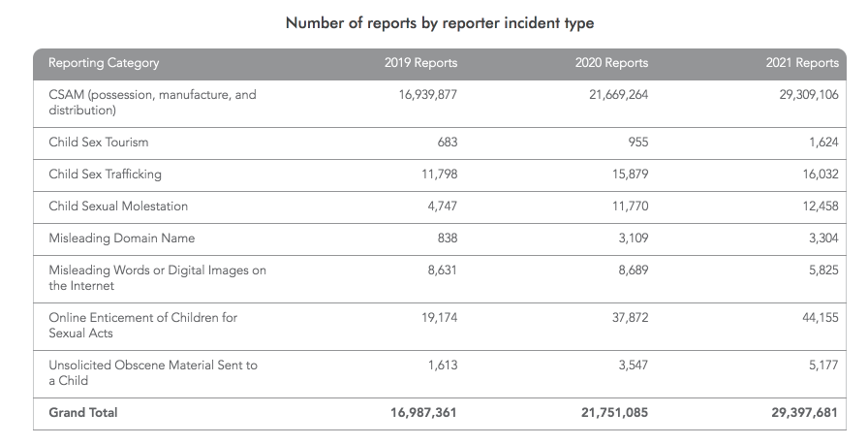The height and width of the screenshot is (445, 868).
Task: Click the table title 'Number of reports by reporter incident type'
Action: tap(440, 23)
